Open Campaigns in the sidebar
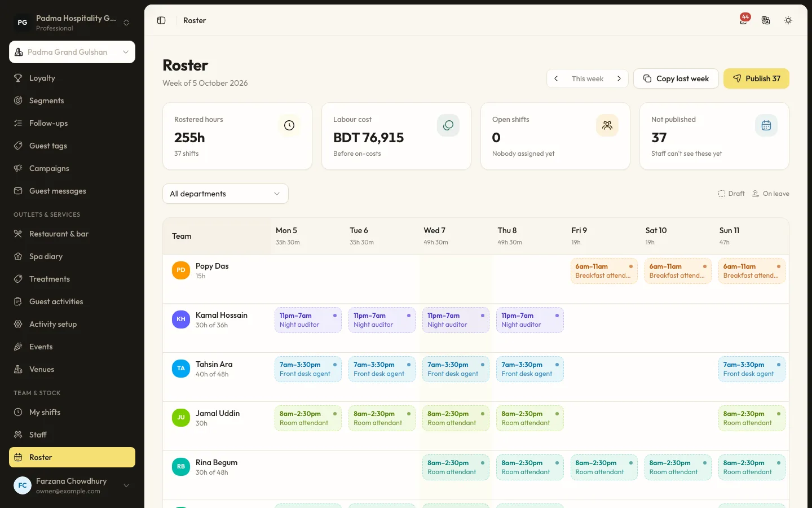Viewport: 812px width, 508px height. [72, 168]
